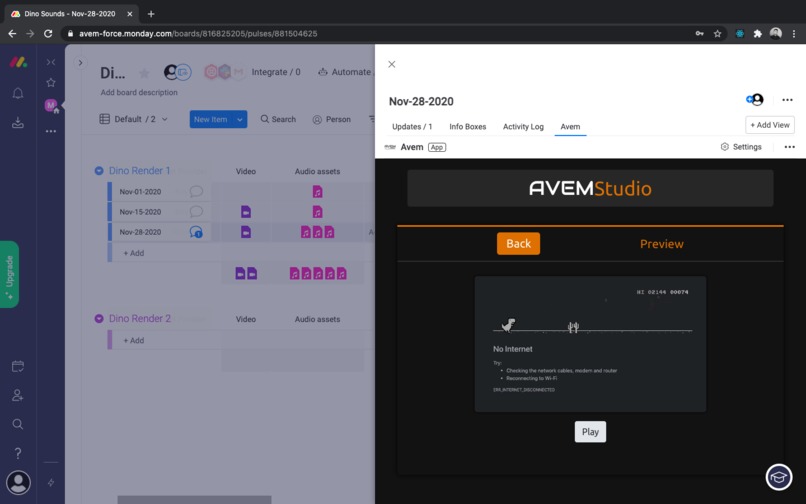Switch to Activity Log tab
This screenshot has width=806, height=504.
(523, 127)
